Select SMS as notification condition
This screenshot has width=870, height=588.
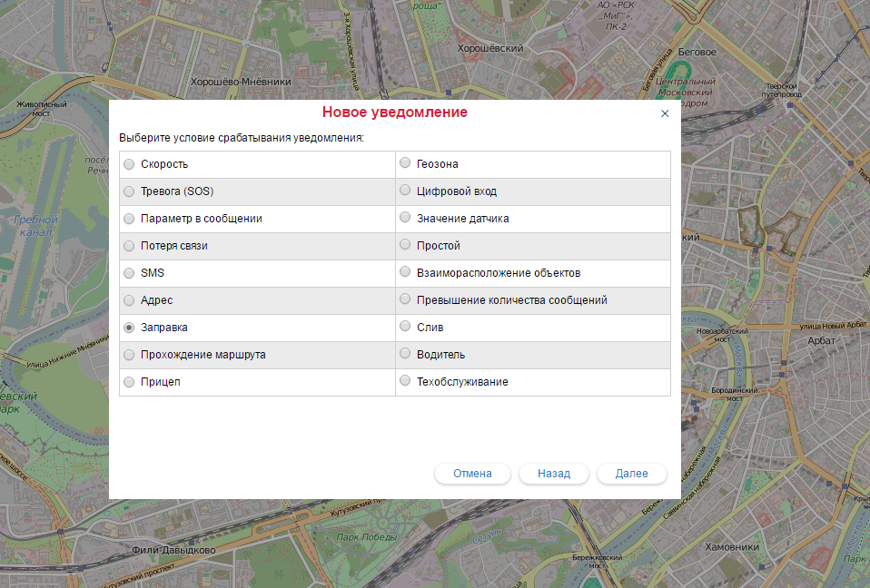click(x=128, y=273)
